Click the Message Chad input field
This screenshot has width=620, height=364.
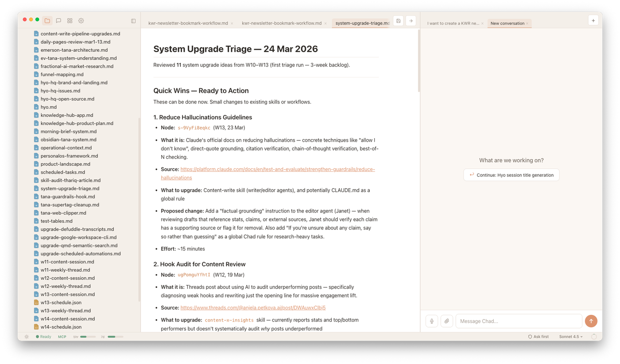tap(519, 321)
